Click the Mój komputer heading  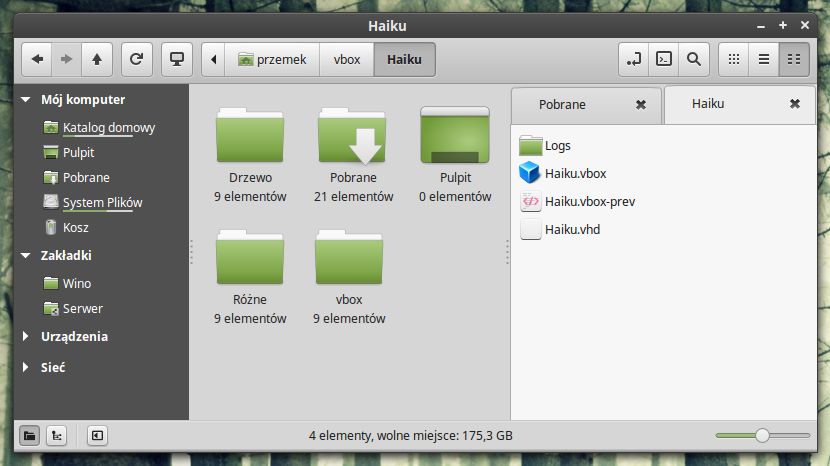(83, 100)
